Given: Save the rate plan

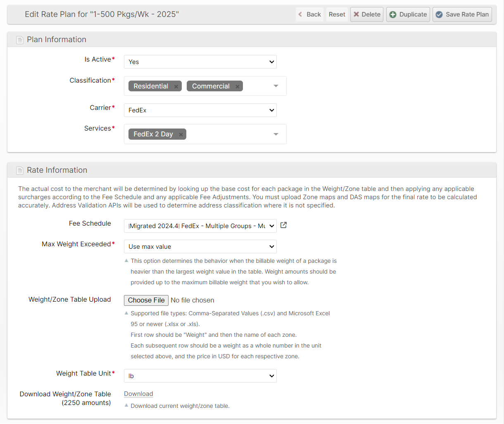Looking at the screenshot, I should (x=462, y=14).
